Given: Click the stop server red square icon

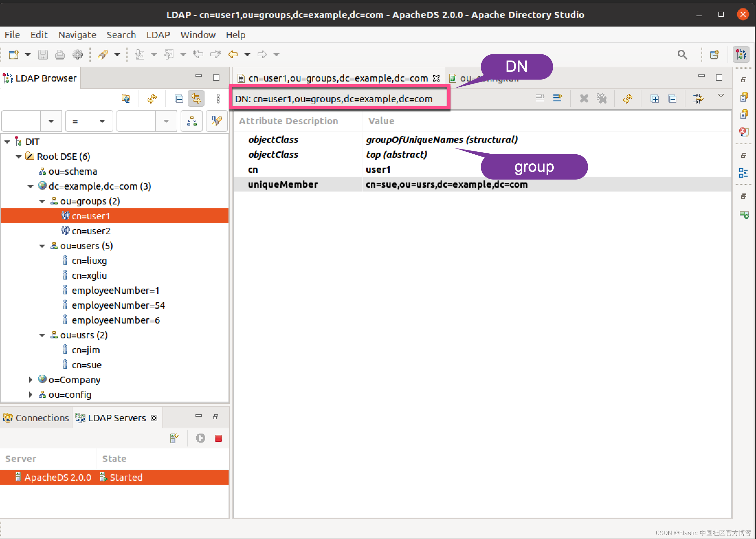Looking at the screenshot, I should [x=218, y=438].
